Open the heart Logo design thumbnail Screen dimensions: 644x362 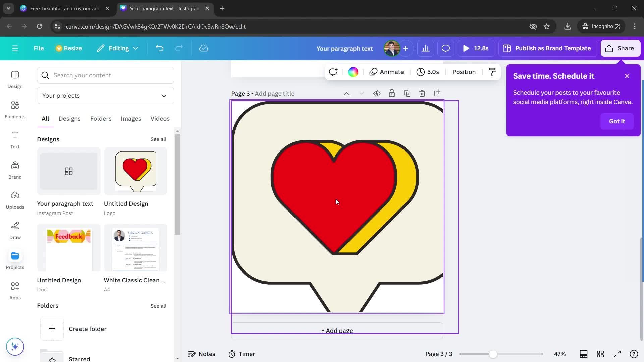[136, 171]
